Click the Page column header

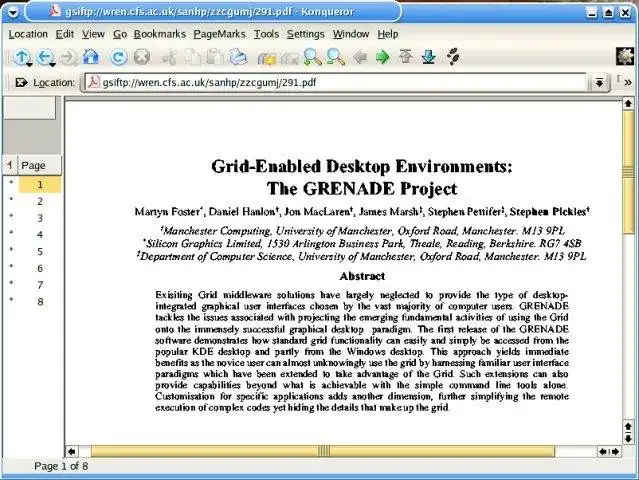(x=40, y=165)
